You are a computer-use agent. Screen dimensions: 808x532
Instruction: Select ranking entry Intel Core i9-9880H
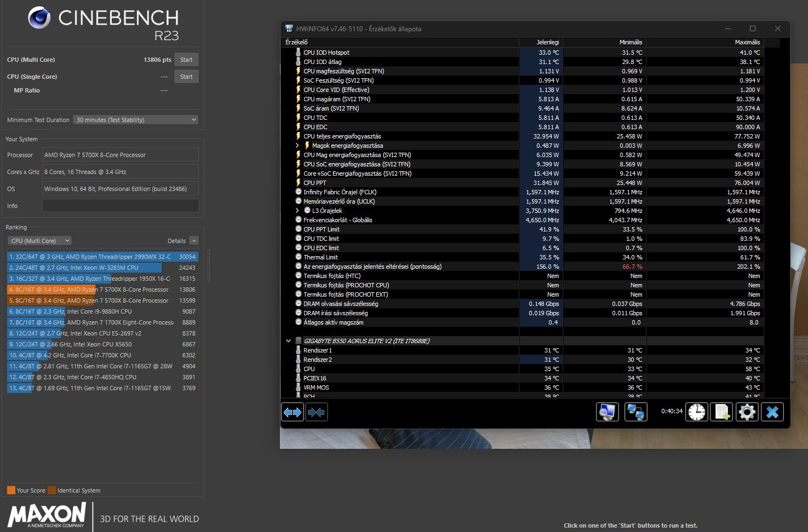pyautogui.click(x=102, y=311)
